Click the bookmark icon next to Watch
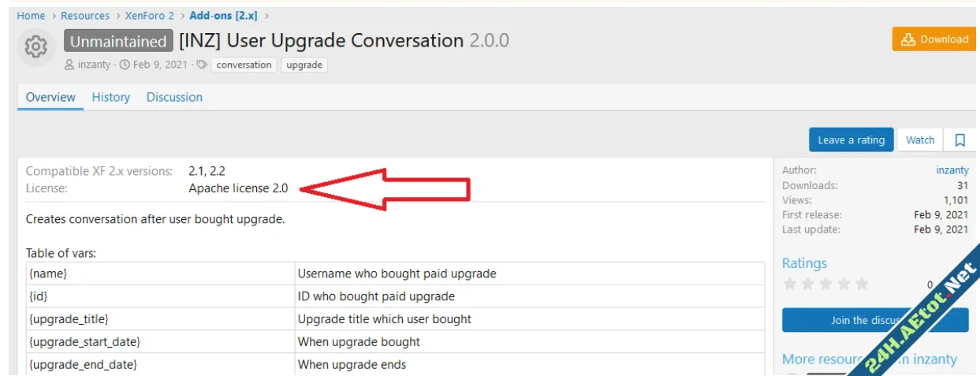The image size is (980, 376). (960, 140)
